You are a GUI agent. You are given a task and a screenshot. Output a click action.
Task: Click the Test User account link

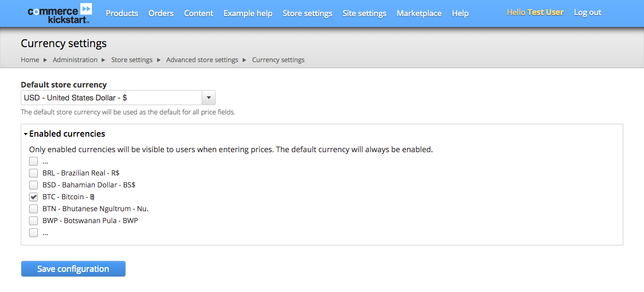tap(545, 12)
